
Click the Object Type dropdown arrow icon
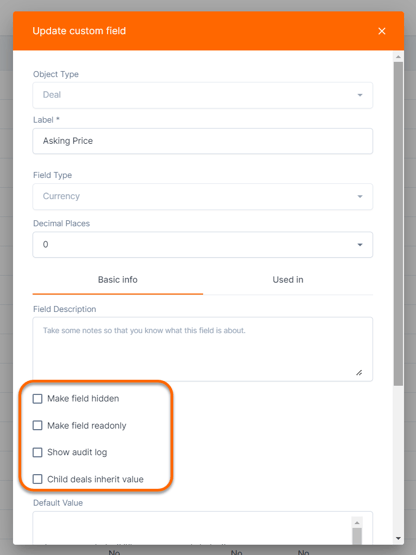[360, 95]
